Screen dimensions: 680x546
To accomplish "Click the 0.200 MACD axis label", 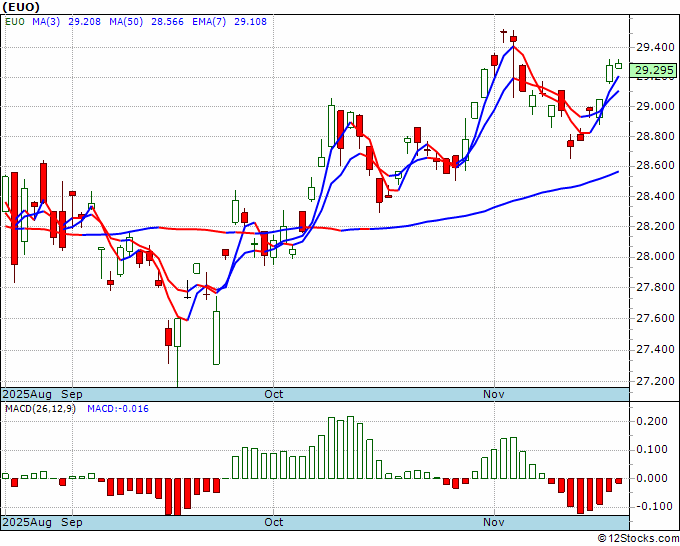I will pyautogui.click(x=652, y=421).
